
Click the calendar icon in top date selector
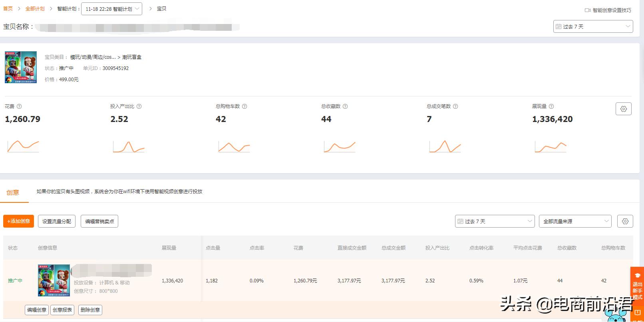tap(559, 26)
